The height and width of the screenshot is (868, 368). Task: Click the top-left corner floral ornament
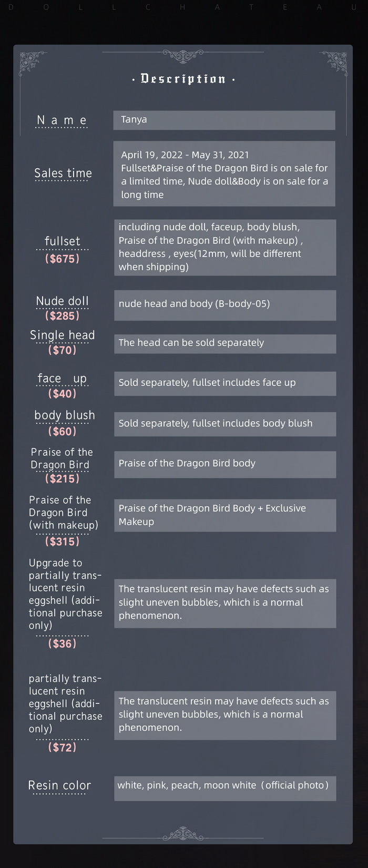(x=32, y=63)
